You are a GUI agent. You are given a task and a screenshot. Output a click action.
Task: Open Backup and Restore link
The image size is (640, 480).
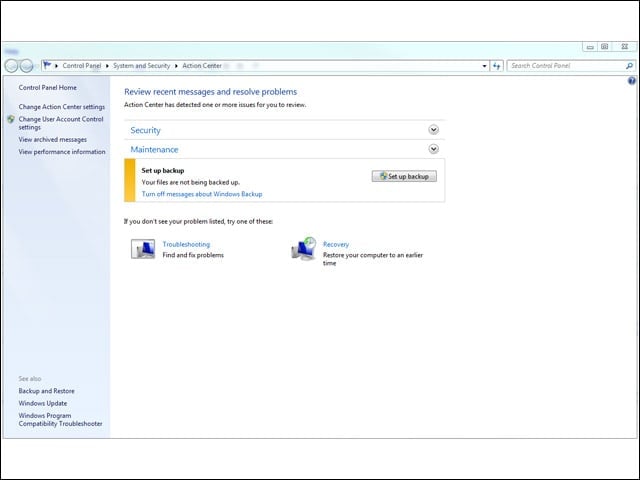pyautogui.click(x=47, y=391)
